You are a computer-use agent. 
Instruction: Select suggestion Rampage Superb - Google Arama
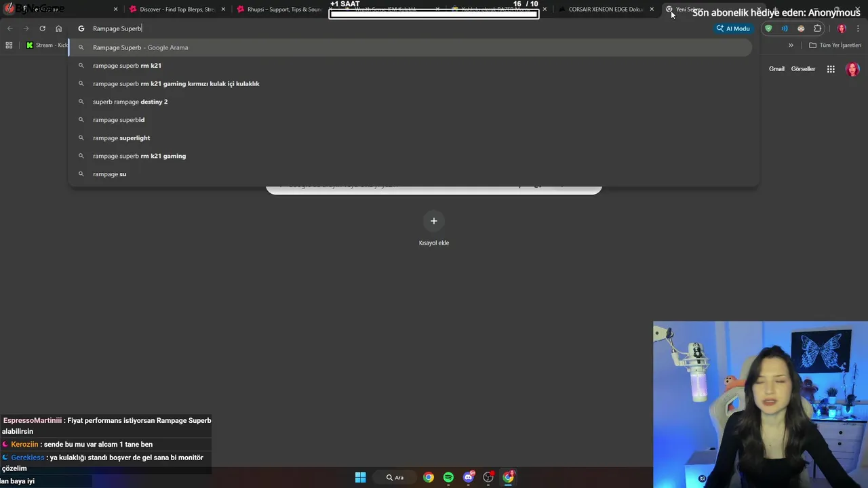point(410,47)
